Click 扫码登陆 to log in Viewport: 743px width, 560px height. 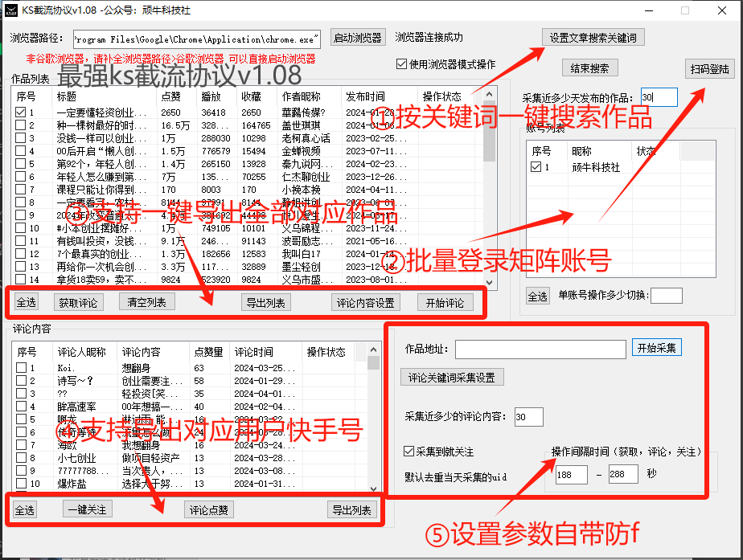[710, 69]
